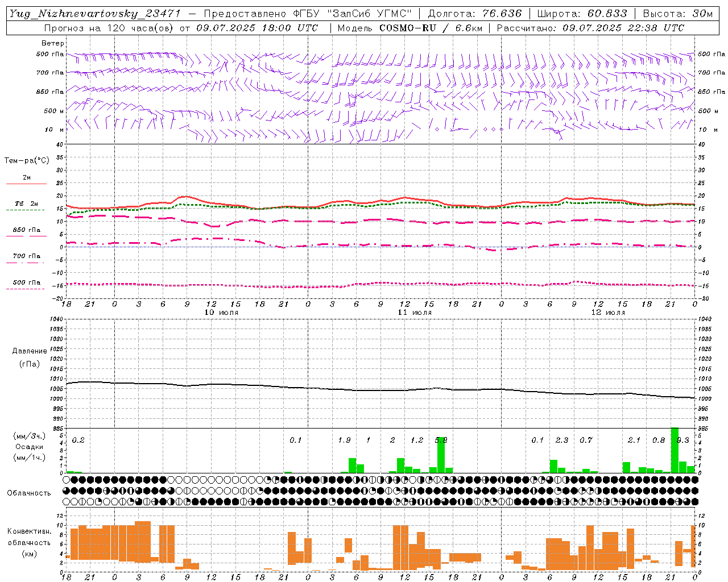Click the 500 гПа legend in the temperature panel

pos(27,282)
